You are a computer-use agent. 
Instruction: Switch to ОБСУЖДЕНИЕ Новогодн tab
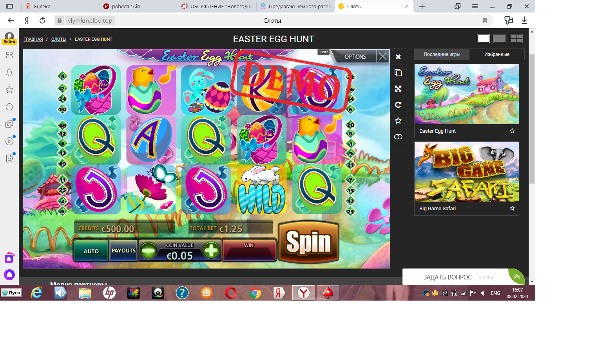217,6
